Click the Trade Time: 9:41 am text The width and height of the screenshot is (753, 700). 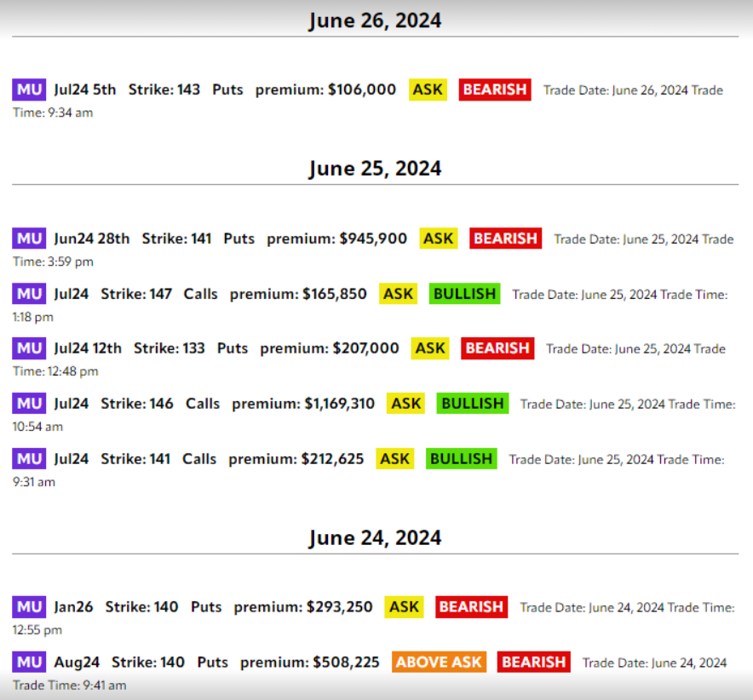point(70,686)
